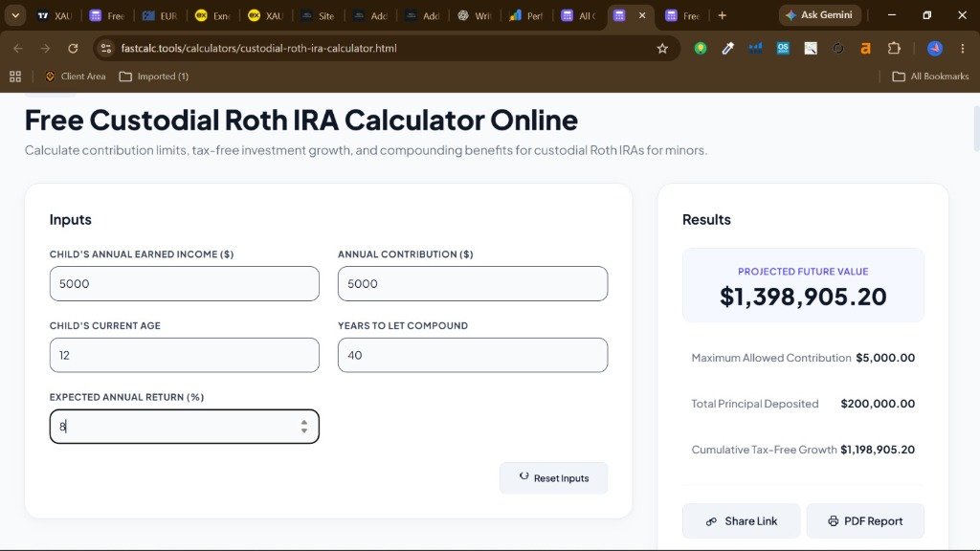Open the Imported (1) bookmarks folder
Viewport: 980px width, 551px height.
click(x=154, y=77)
